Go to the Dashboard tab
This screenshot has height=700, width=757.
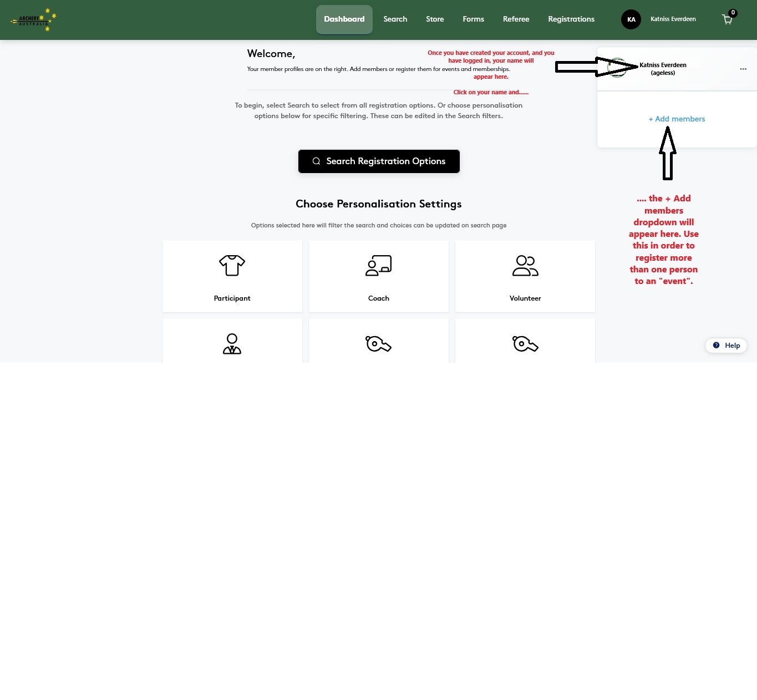[x=344, y=19]
